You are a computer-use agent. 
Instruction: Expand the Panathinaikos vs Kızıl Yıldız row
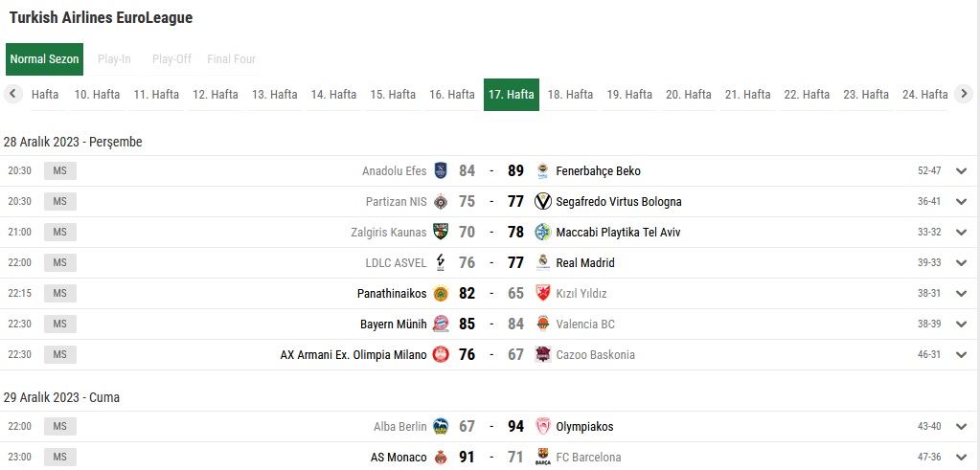click(x=962, y=294)
